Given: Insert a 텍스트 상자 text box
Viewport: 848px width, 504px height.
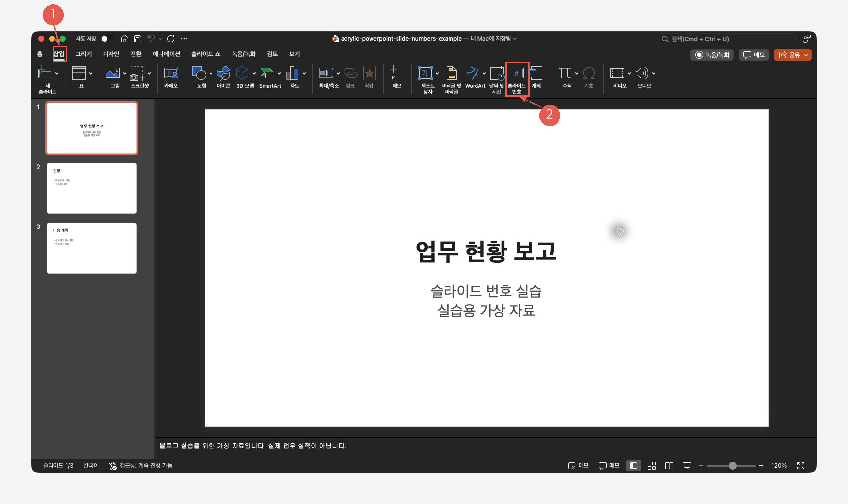Looking at the screenshot, I should click(x=425, y=73).
